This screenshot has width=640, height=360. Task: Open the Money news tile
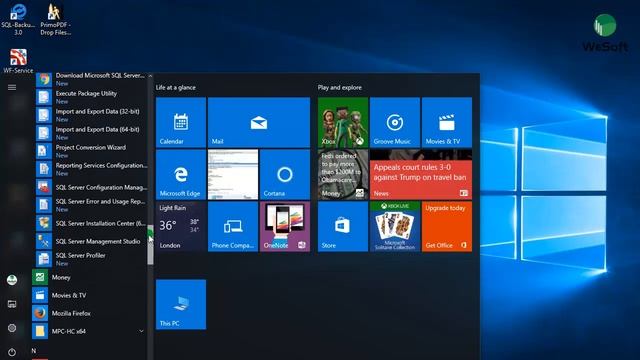coord(343,174)
